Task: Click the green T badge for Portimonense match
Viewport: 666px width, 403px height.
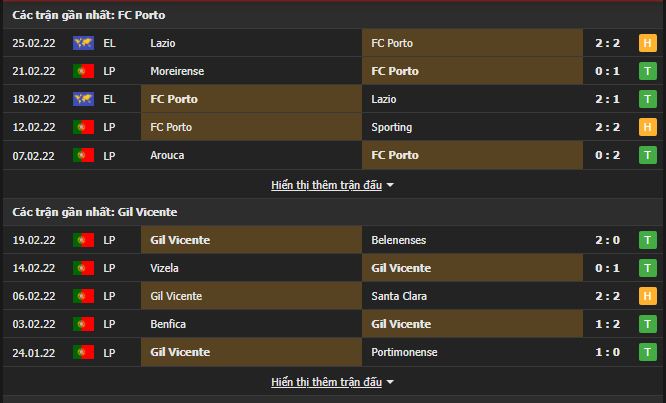Action: coord(647,352)
